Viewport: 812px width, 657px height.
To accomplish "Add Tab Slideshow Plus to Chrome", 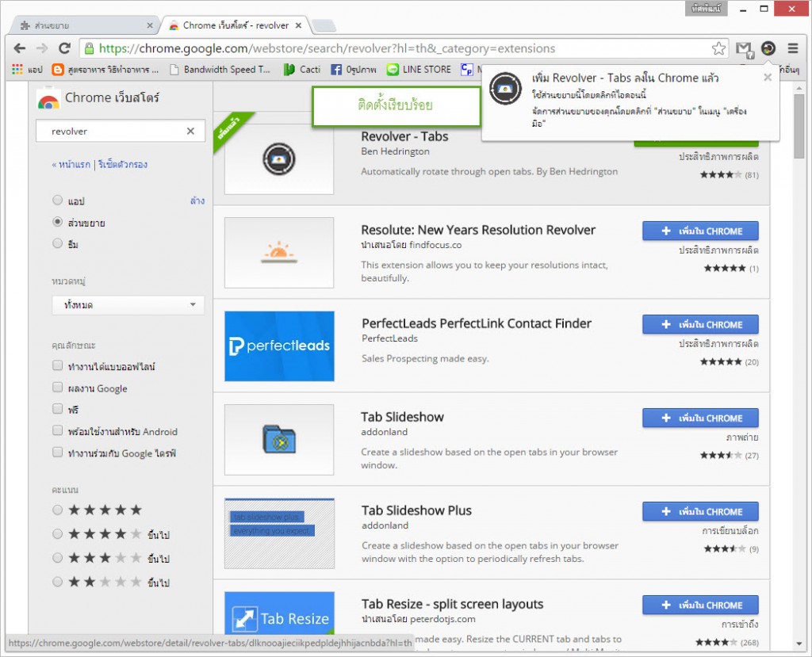I will tap(700, 511).
